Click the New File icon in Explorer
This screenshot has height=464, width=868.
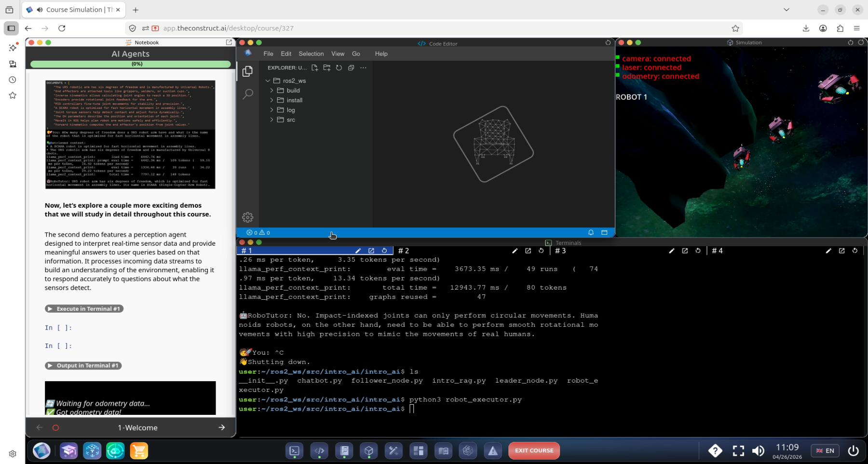(x=314, y=68)
